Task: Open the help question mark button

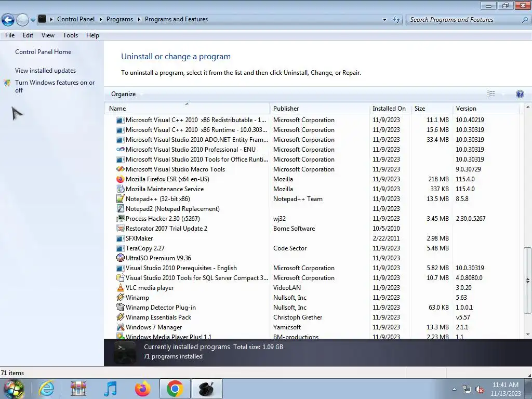Action: tap(520, 94)
